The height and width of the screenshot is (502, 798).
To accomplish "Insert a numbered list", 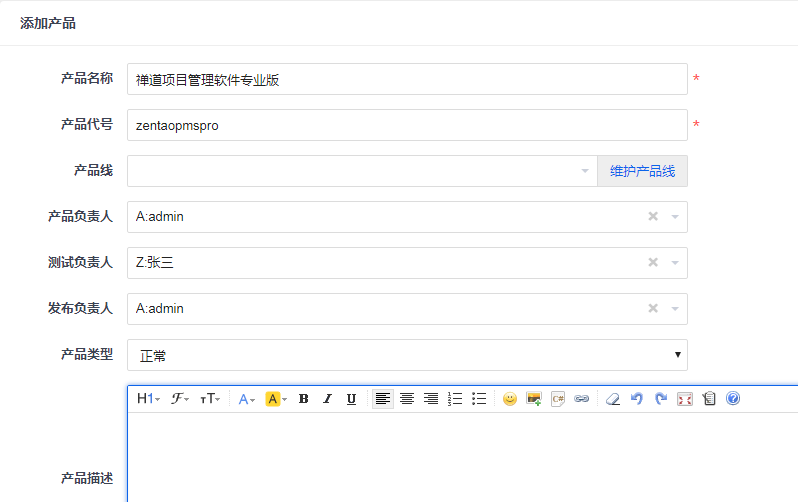I will pyautogui.click(x=455, y=399).
